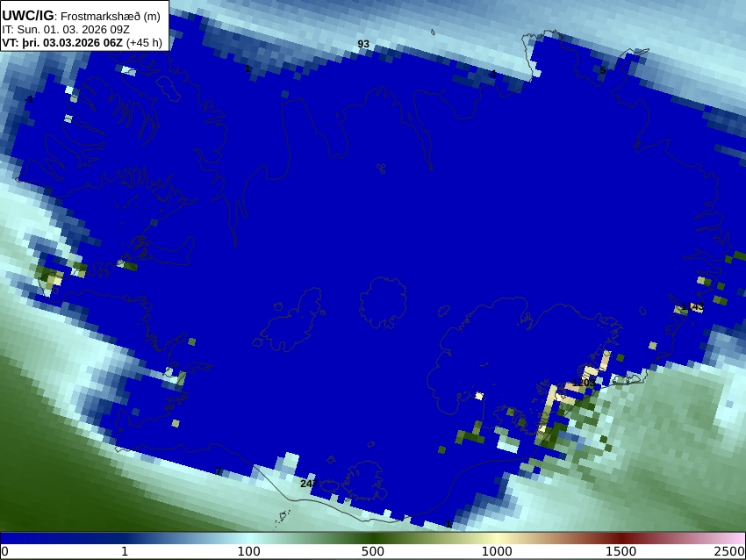
Task: Select the valid time "03.03.2026 06Z"
Action: point(82,42)
